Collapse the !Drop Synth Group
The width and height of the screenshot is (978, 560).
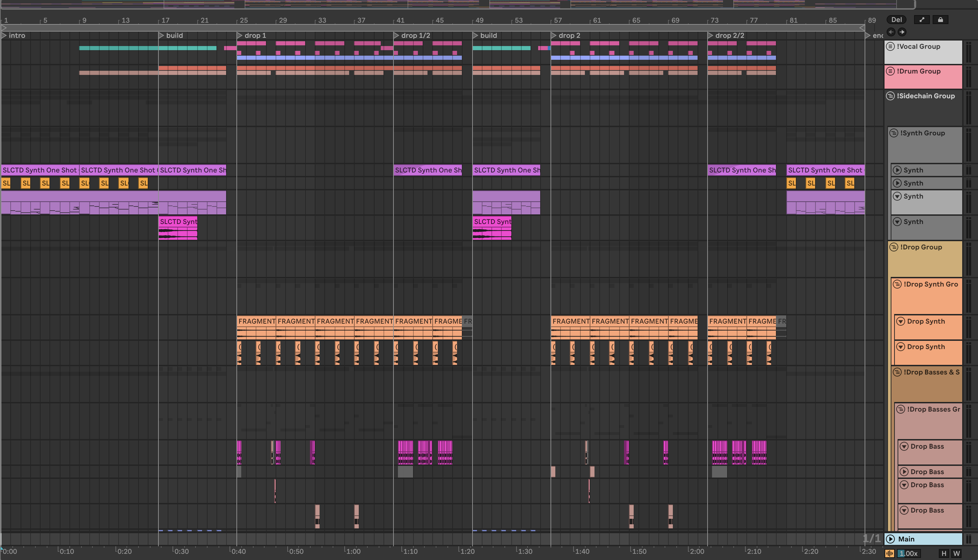pyautogui.click(x=897, y=284)
